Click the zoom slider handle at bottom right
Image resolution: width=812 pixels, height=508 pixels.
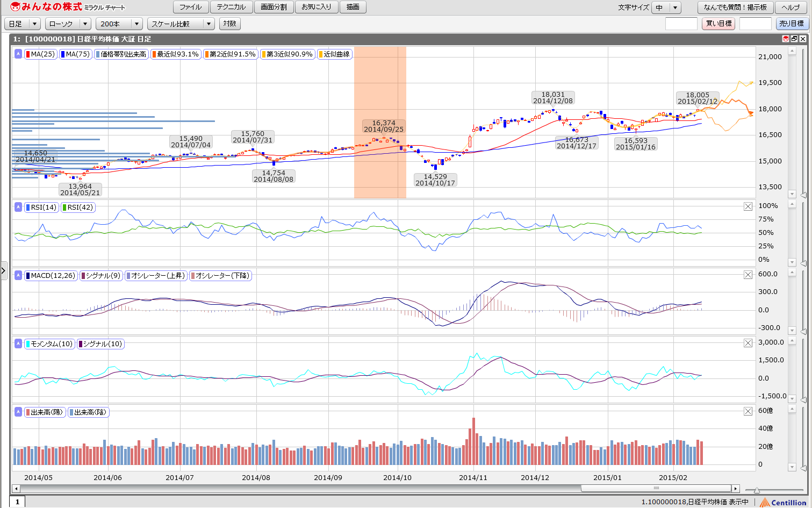757,490
